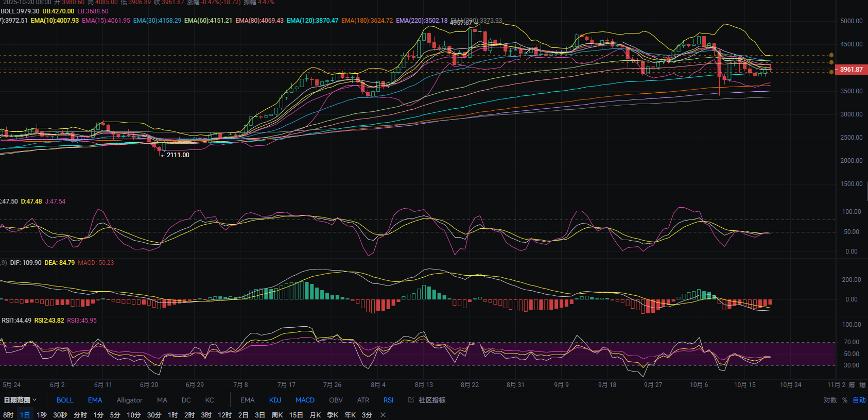Screen dimensions: 868x420
Task: Expand the 日期范围 date range dropdown
Action: point(20,400)
